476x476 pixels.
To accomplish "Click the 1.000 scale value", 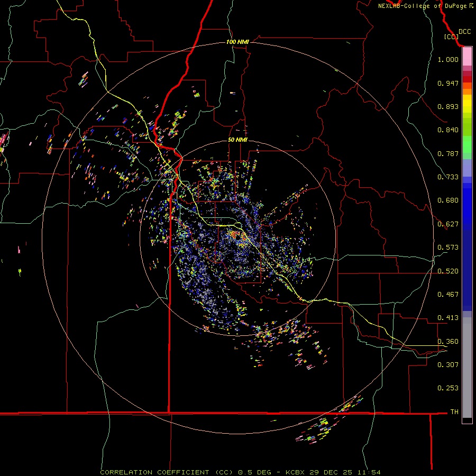I will 448,59.
